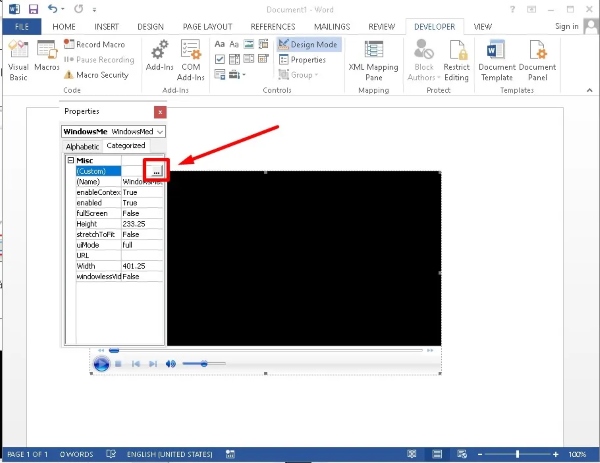This screenshot has height=463, width=600.
Task: Click the ellipsis button beside (Custom)
Action: (x=156, y=171)
